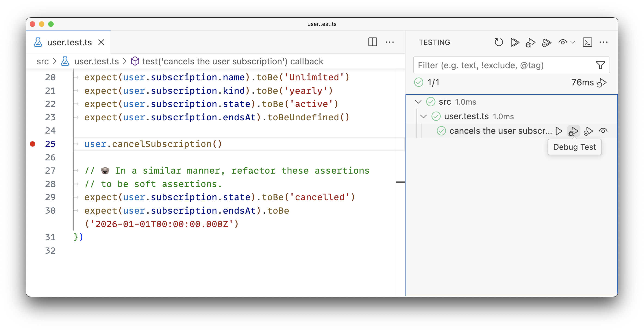The width and height of the screenshot is (644, 331).
Task: Run coverage for cancels user subscription test
Action: (x=588, y=131)
